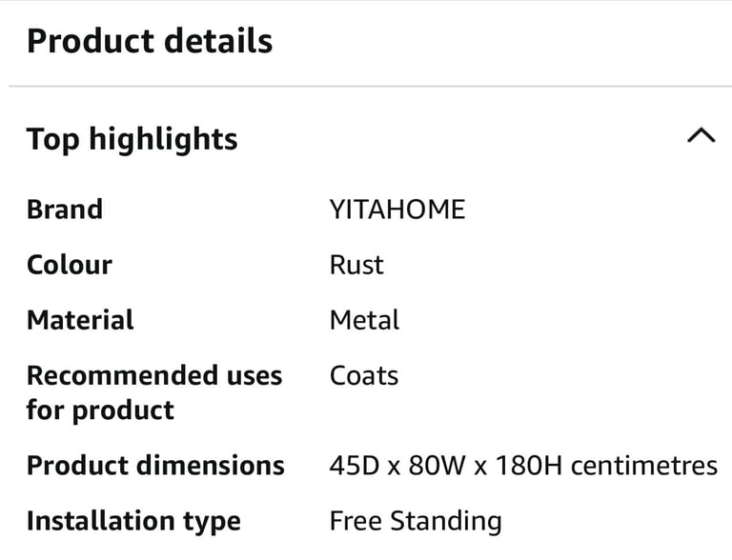Viewport: 732px width, 560px height.
Task: Click the Free Standing installation value
Action: 416,521
